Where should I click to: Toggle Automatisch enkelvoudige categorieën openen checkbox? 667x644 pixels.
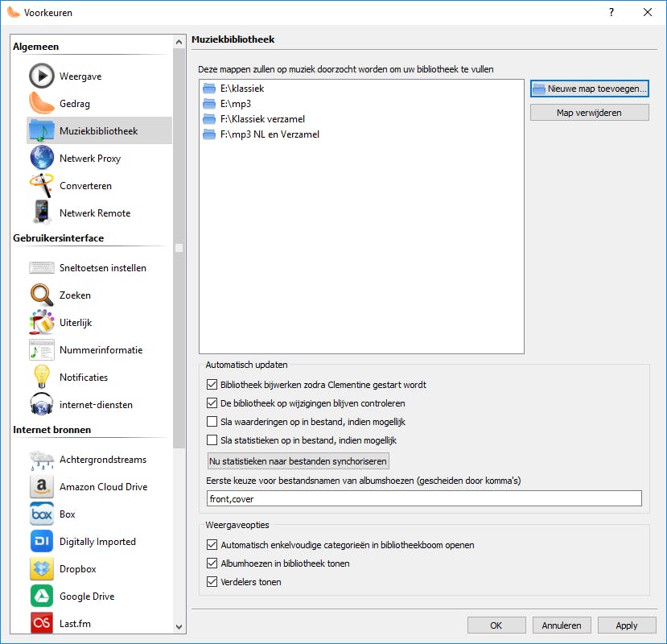pos(212,544)
